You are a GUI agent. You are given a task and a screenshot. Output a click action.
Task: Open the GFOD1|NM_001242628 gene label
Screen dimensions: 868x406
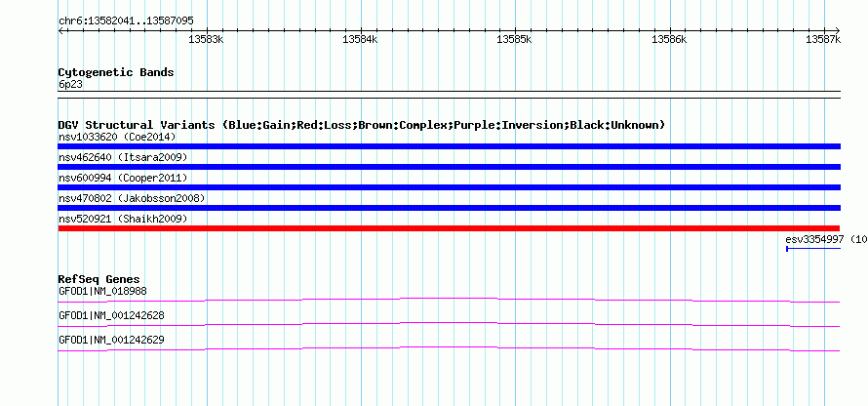pyautogui.click(x=111, y=315)
